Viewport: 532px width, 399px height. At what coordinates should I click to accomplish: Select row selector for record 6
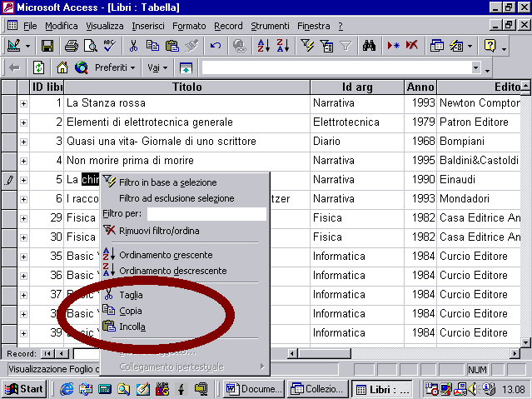tap(9, 199)
